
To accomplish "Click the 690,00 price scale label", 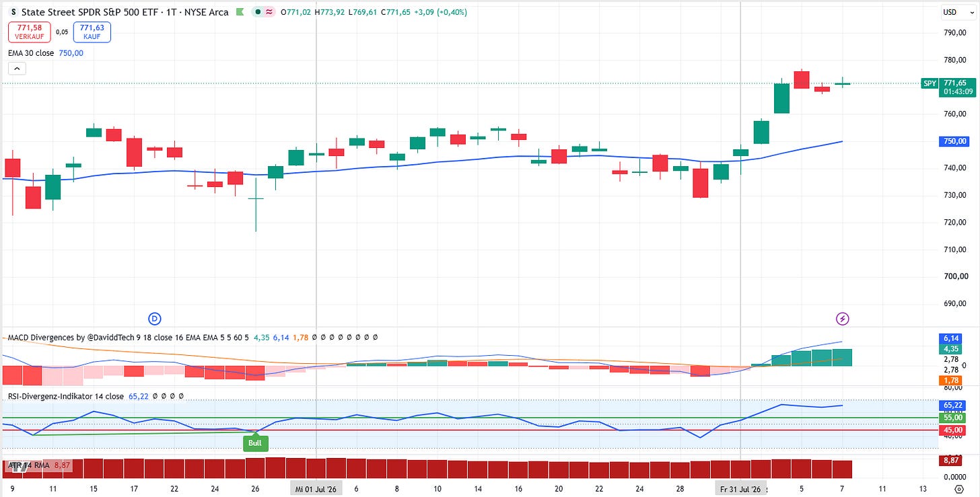I will pyautogui.click(x=956, y=303).
